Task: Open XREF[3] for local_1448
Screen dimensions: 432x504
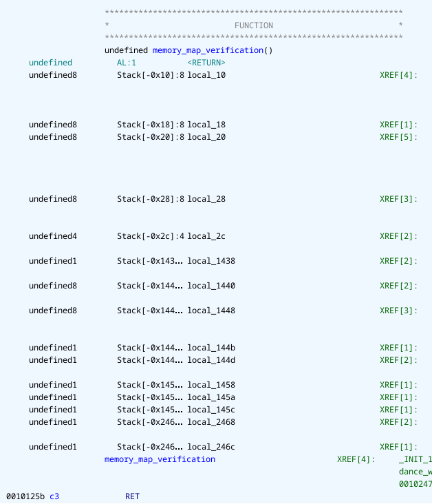Action: [x=398, y=311]
